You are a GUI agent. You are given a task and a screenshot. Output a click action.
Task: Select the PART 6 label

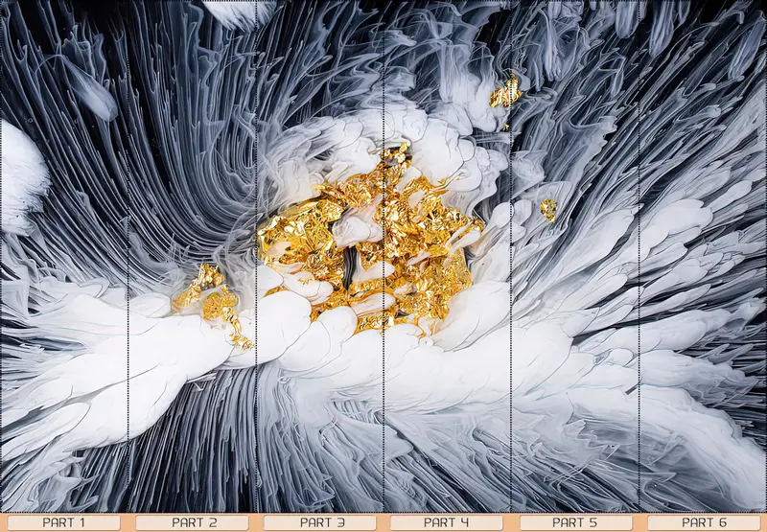[705, 522]
